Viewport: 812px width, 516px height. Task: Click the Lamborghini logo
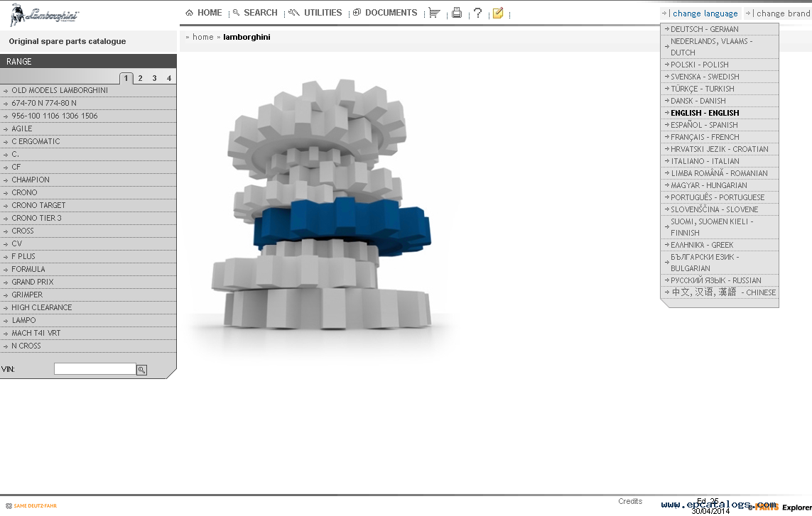pyautogui.click(x=45, y=14)
